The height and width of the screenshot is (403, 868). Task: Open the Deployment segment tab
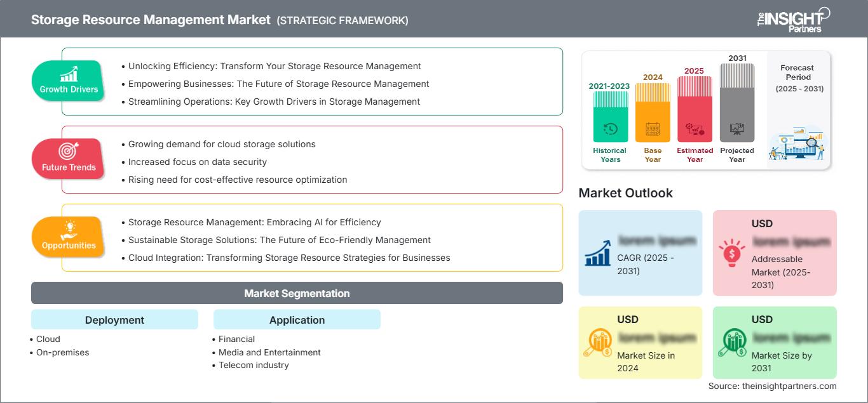(x=114, y=319)
